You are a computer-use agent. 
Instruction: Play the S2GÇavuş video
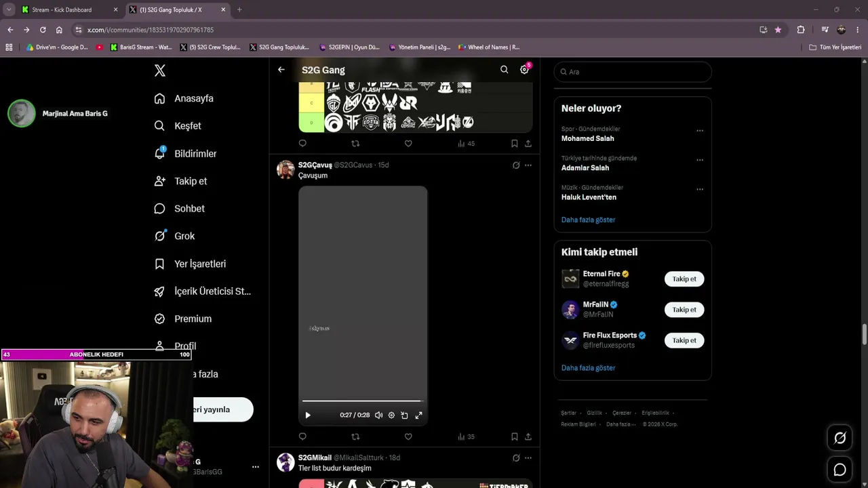point(308,415)
